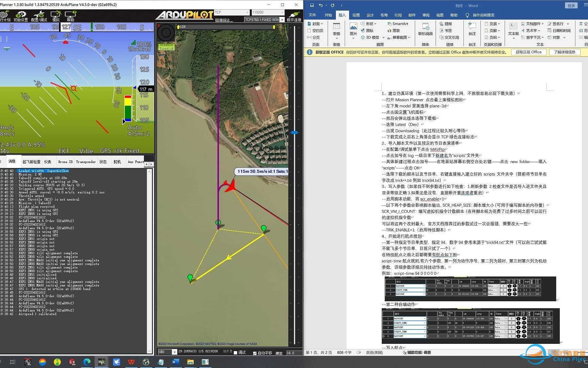Switch to the 布局 Layout ribbon tab
This screenshot has height=368, width=588.
coord(384,15)
